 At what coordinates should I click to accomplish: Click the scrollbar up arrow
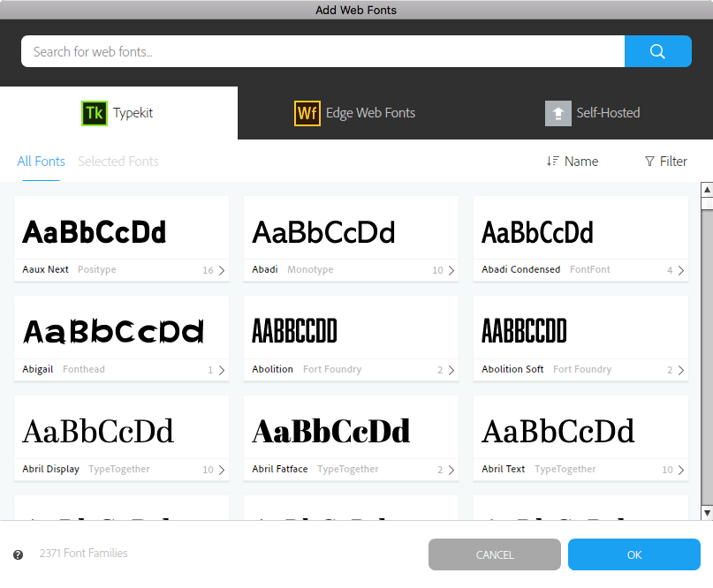tap(707, 190)
